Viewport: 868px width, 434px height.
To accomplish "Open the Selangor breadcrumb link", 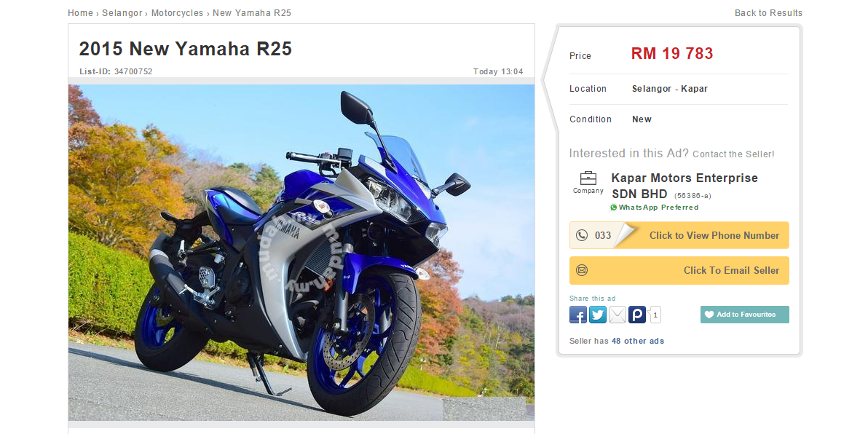I will coord(122,12).
